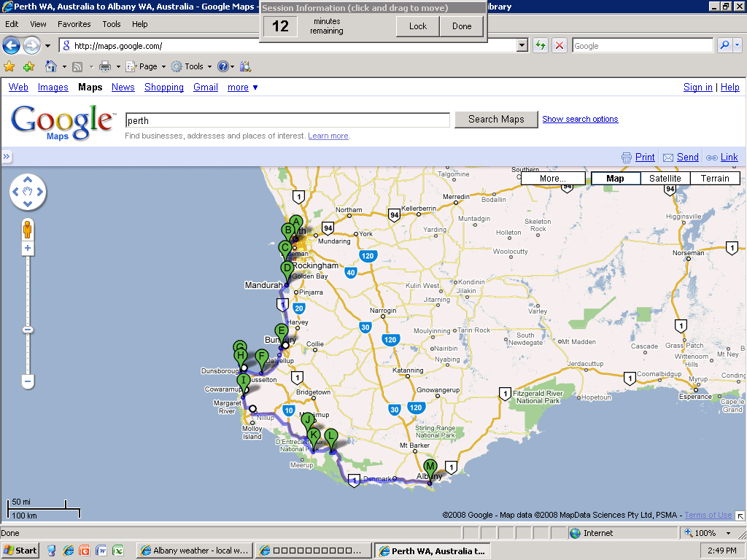Click the Street View pegman icon

(x=28, y=230)
